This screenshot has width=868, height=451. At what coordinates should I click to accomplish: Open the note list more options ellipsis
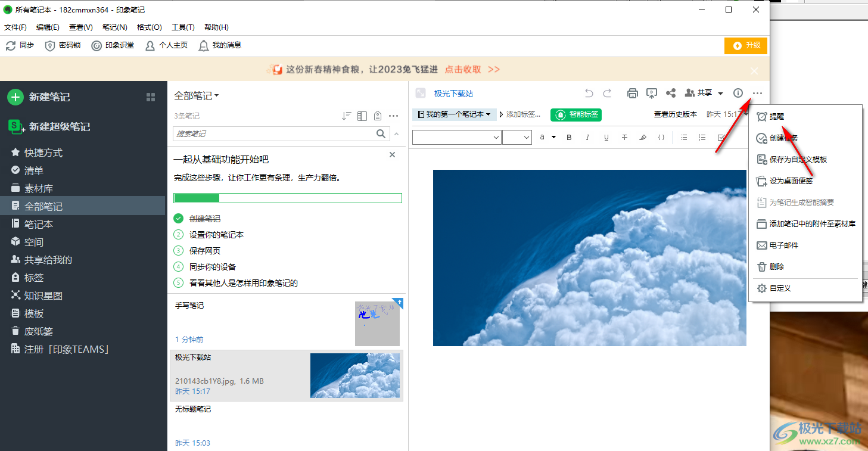click(393, 116)
